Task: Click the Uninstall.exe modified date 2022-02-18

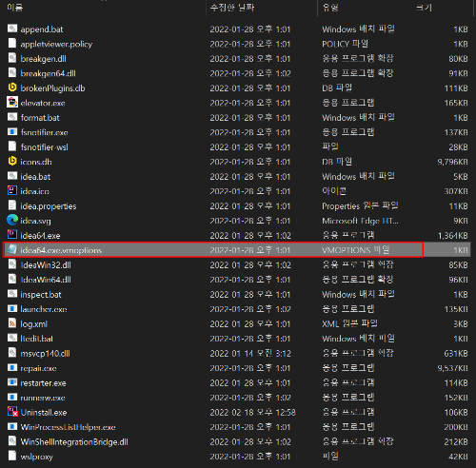Action: click(x=252, y=412)
